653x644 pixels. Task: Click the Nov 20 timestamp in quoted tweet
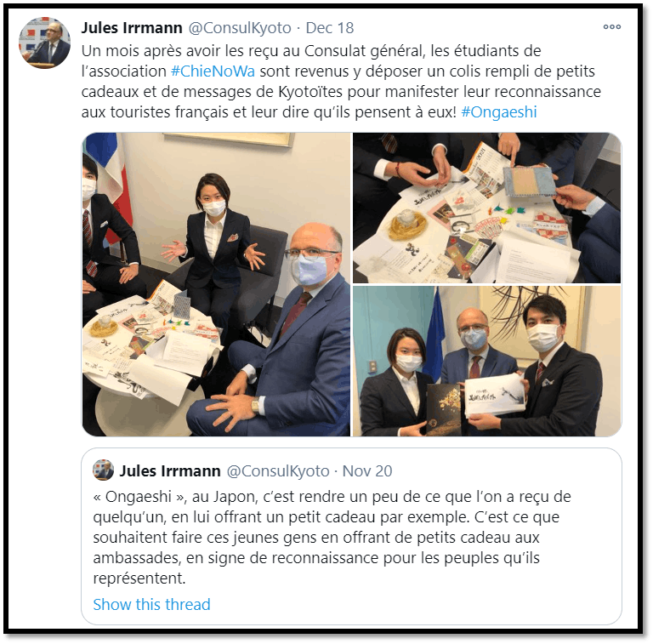click(367, 471)
